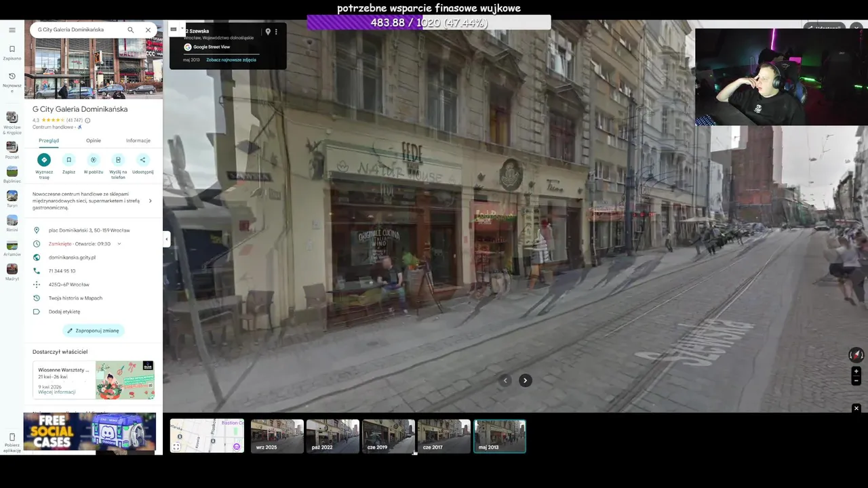Select maj 2013 imagery thumbnail
This screenshot has height=488, width=868.
[500, 436]
